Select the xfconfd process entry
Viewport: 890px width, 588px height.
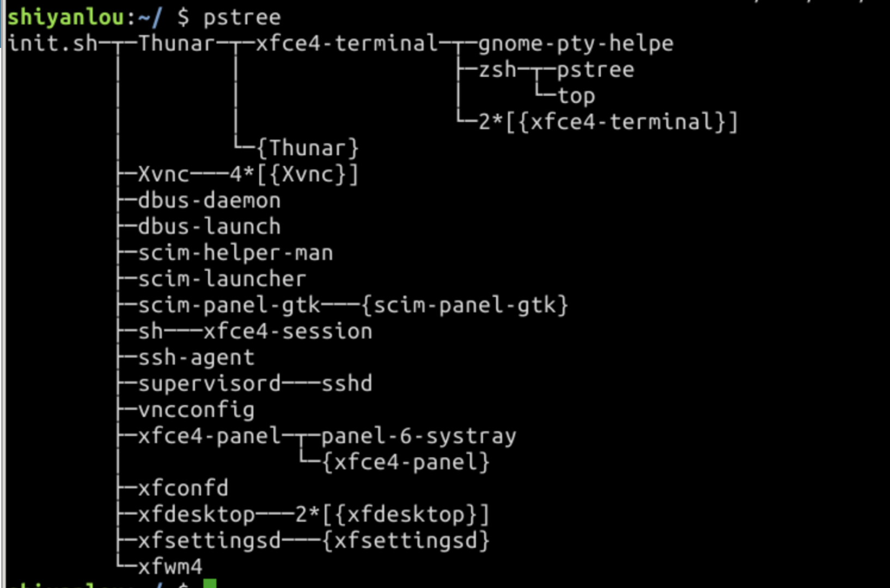pyautogui.click(x=183, y=488)
